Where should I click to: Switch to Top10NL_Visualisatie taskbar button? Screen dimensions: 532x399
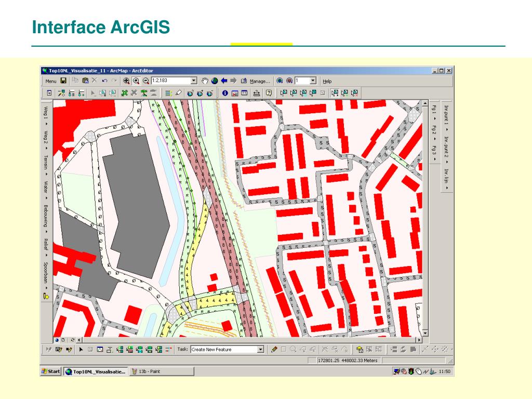tap(96, 371)
